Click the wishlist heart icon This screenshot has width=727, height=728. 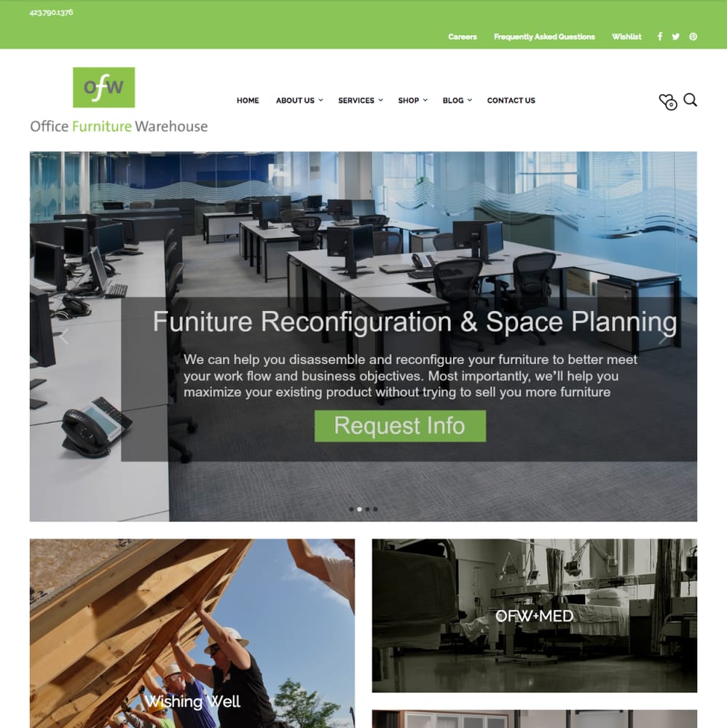tap(667, 102)
